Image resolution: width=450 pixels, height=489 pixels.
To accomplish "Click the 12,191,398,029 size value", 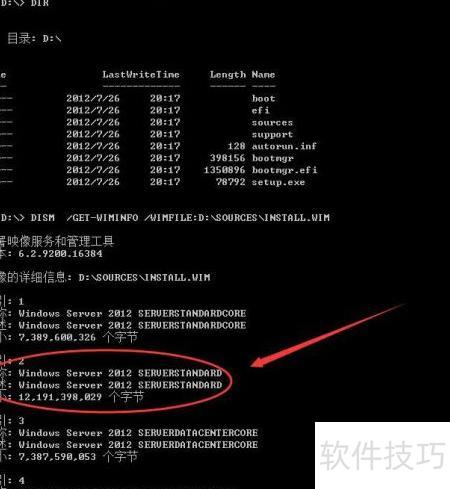I will (60, 397).
